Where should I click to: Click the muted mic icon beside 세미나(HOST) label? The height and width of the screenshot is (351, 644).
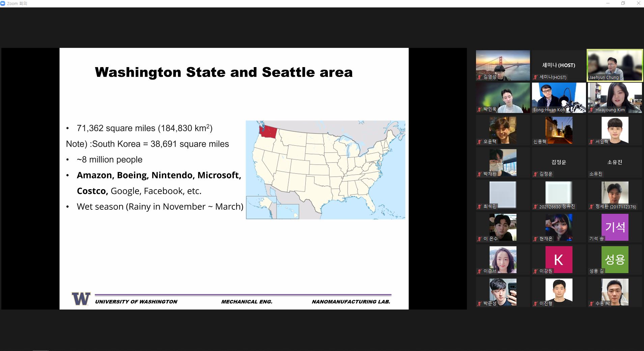point(535,77)
